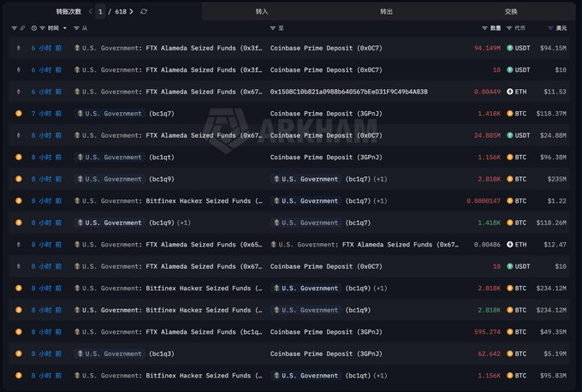
Task: Click the ETH token icon on the 0.00486 row
Action: tap(510, 245)
